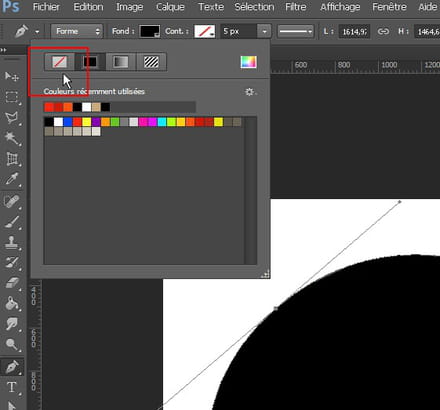Open the Forme tool mode dropdown

click(77, 31)
